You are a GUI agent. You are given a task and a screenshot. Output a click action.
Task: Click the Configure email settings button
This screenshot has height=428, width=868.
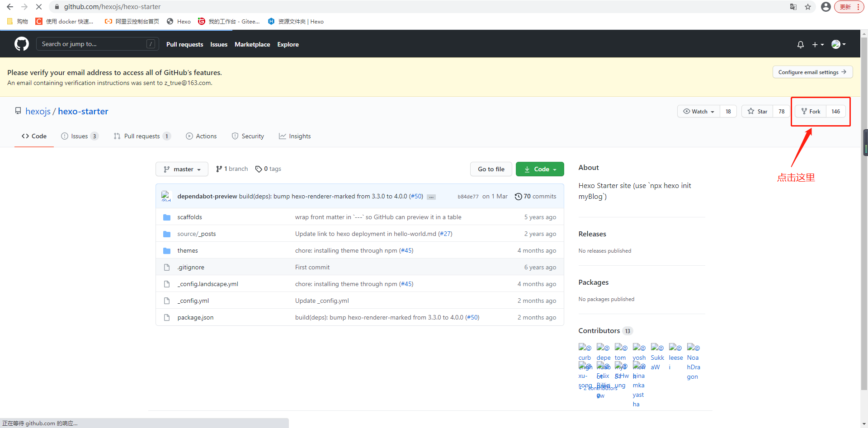[812, 72]
